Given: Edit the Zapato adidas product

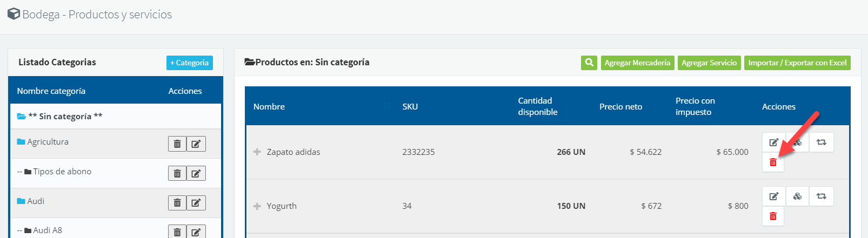Looking at the screenshot, I should pos(773,142).
